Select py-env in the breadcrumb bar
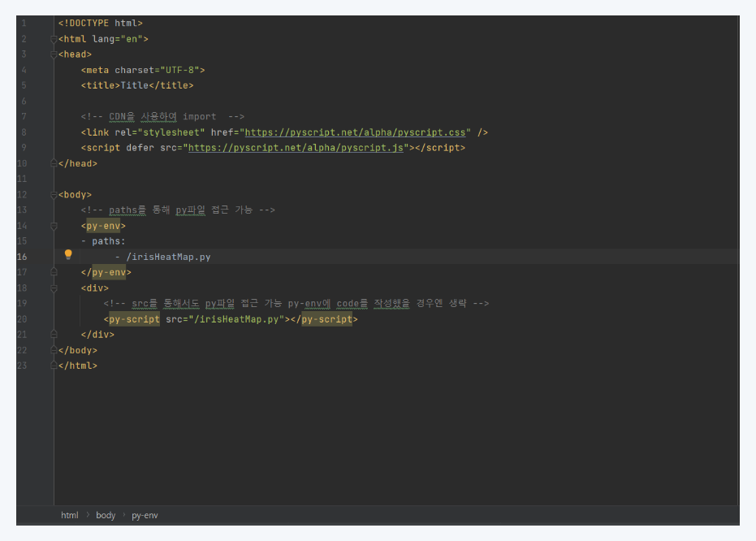 pyautogui.click(x=145, y=515)
